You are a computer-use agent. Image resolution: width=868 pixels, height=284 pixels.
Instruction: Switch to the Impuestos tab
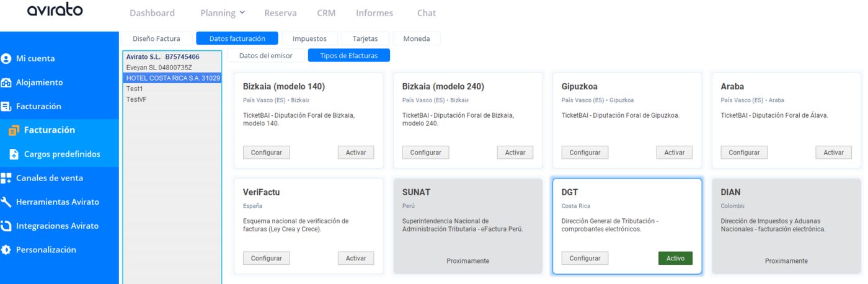point(309,38)
